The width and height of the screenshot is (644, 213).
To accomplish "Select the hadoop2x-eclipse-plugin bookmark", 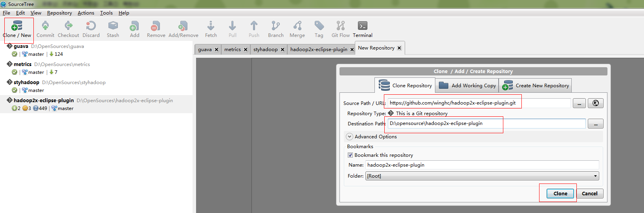I will 96,104.
